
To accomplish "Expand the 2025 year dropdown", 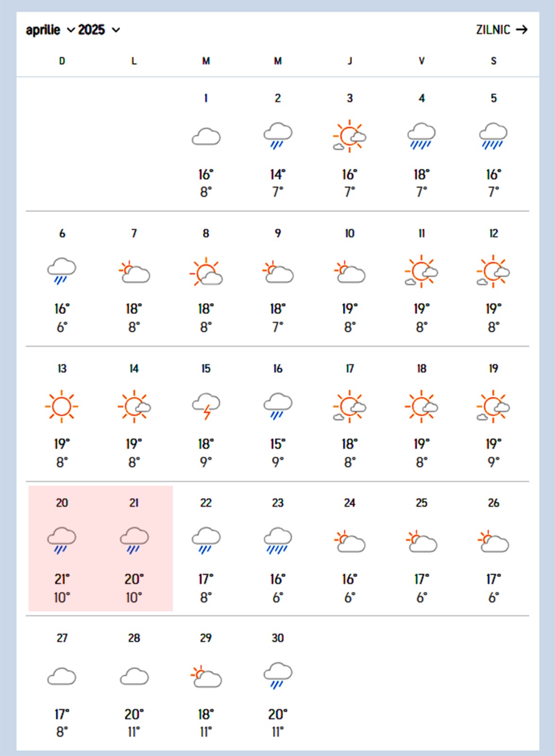I will tap(99, 30).
